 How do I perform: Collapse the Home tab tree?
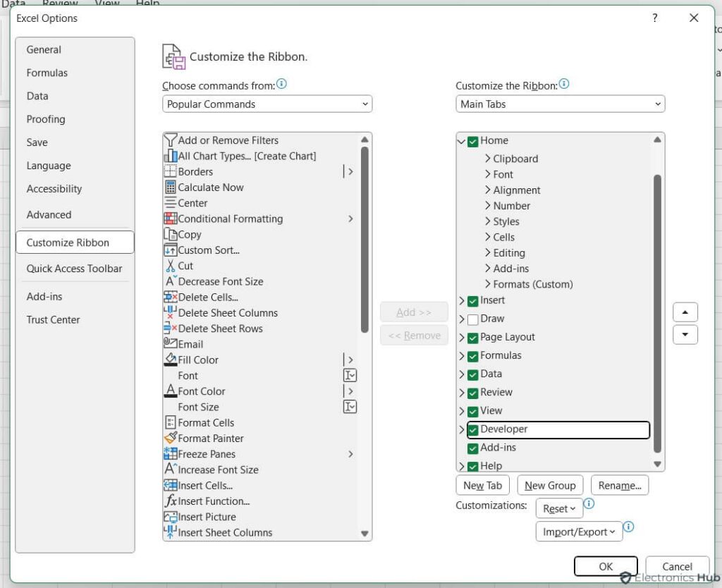click(462, 140)
